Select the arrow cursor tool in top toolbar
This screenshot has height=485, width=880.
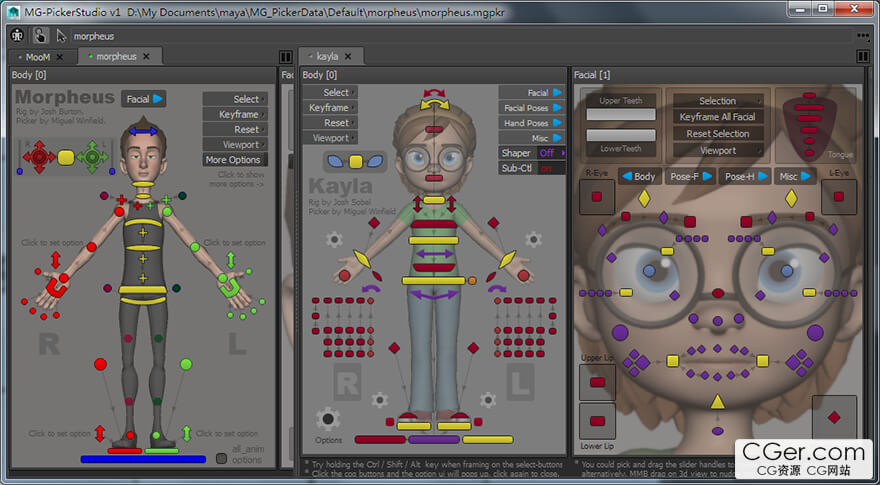[x=61, y=35]
